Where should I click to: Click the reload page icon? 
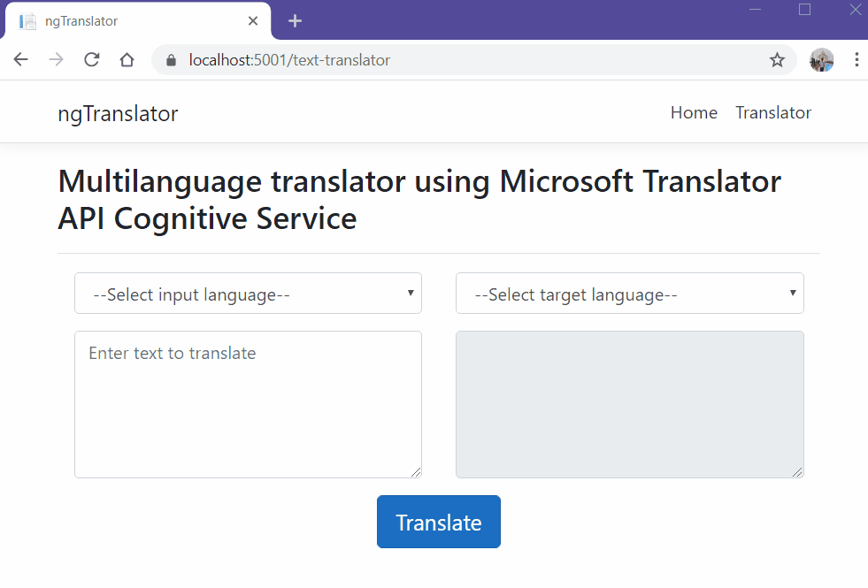click(x=91, y=59)
